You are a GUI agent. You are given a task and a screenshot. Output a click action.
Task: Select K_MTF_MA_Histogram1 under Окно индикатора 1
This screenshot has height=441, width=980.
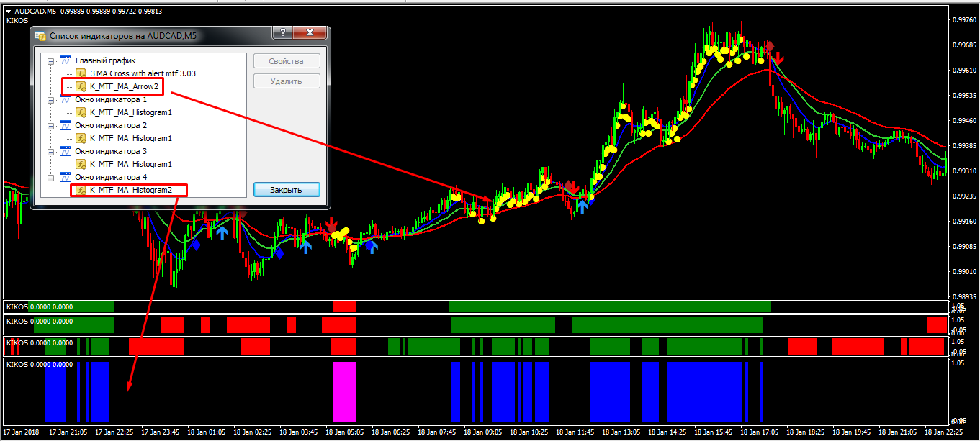tap(131, 112)
